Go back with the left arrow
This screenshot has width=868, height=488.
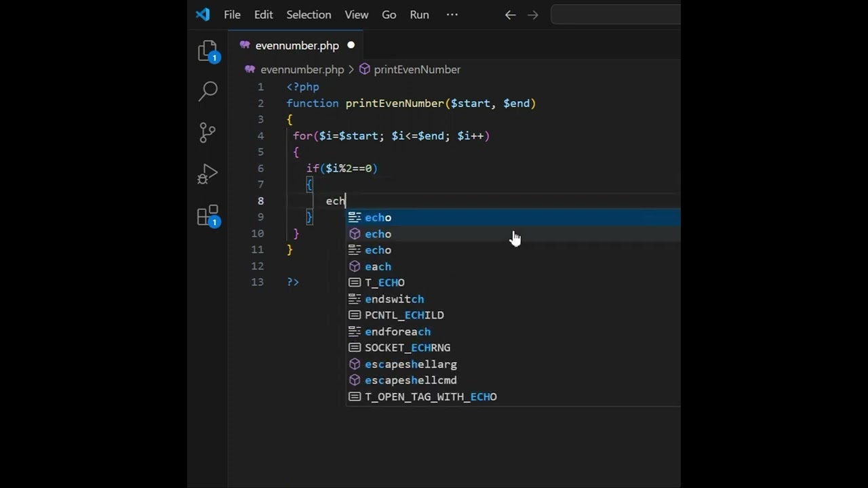point(510,14)
